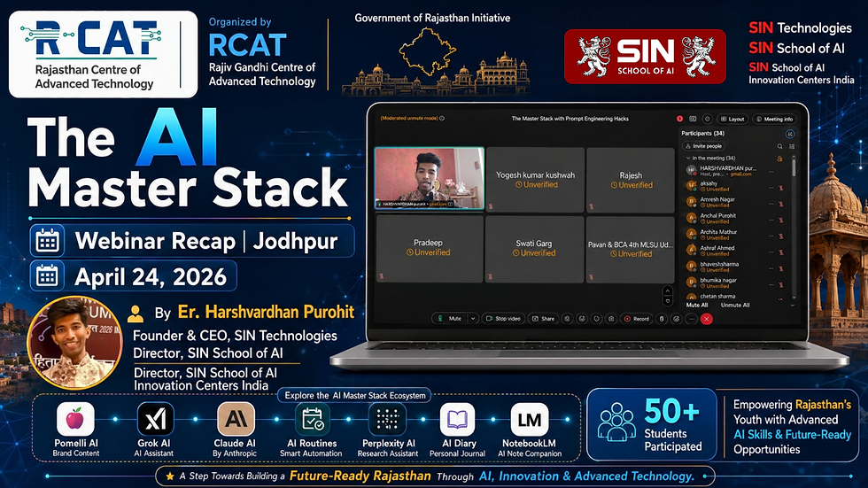
Task: Expand chevron beside Unmute All
Action: coord(792,306)
